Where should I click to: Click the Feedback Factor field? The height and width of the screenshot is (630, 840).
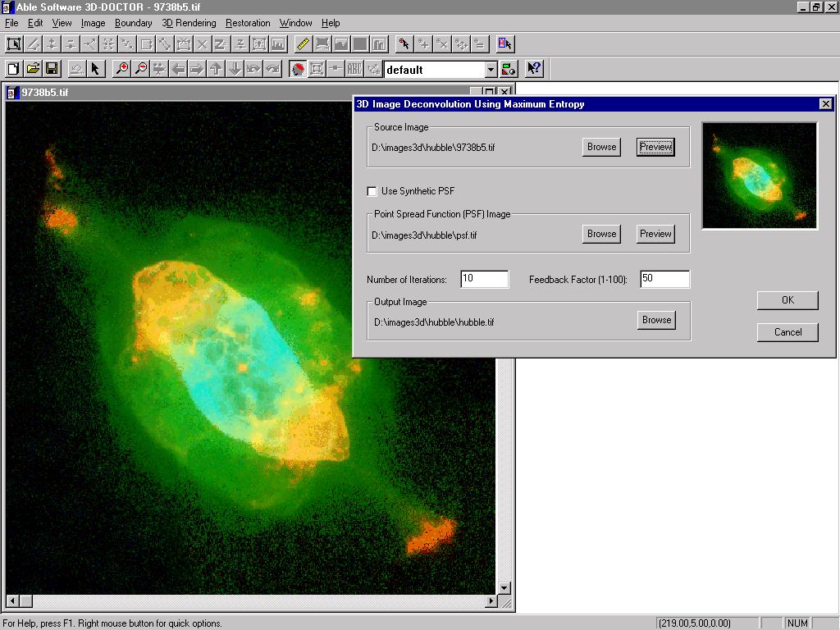(x=664, y=279)
